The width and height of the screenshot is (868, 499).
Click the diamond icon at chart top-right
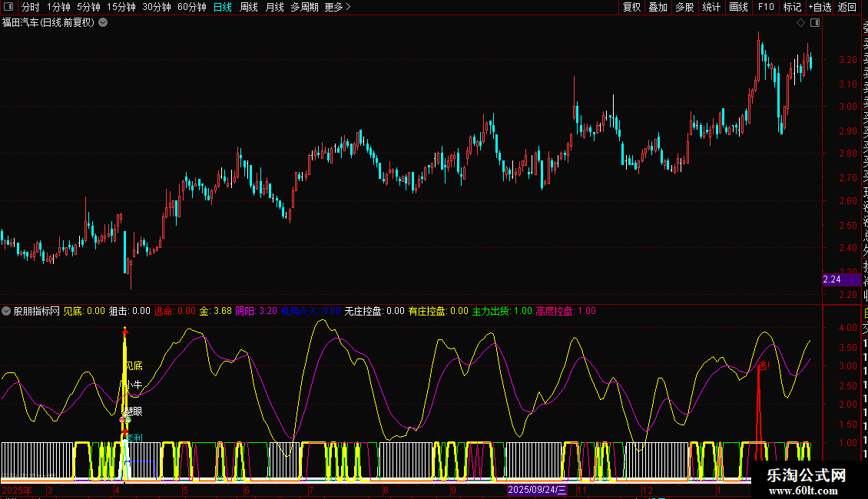click(800, 23)
